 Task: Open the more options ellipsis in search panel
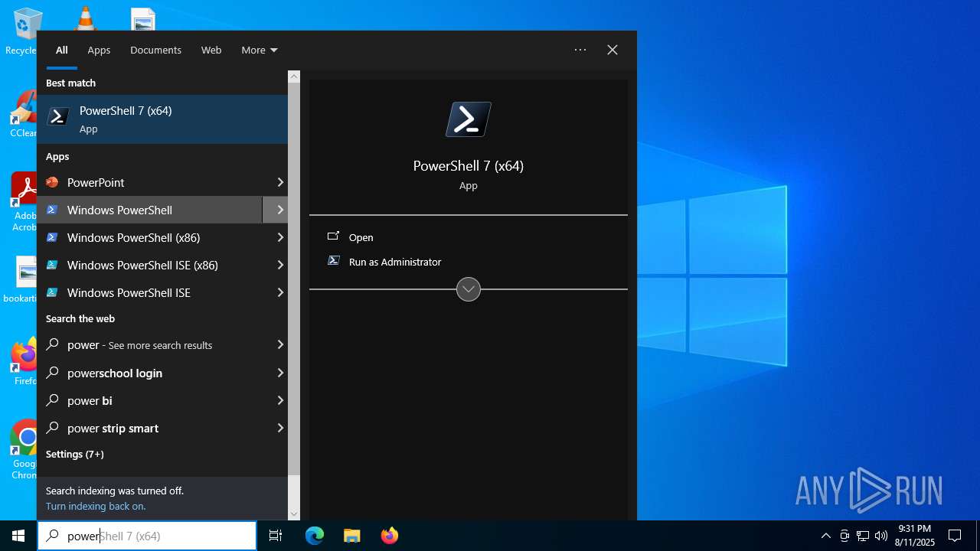580,50
